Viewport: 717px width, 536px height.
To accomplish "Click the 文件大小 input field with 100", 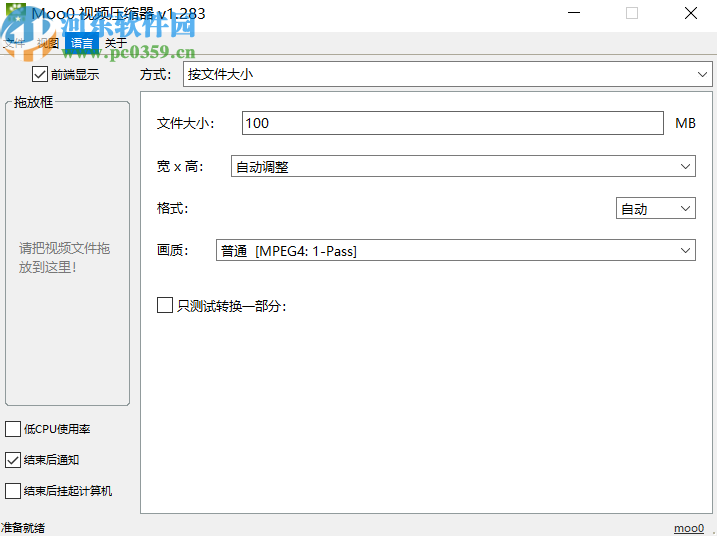I will (x=453, y=123).
